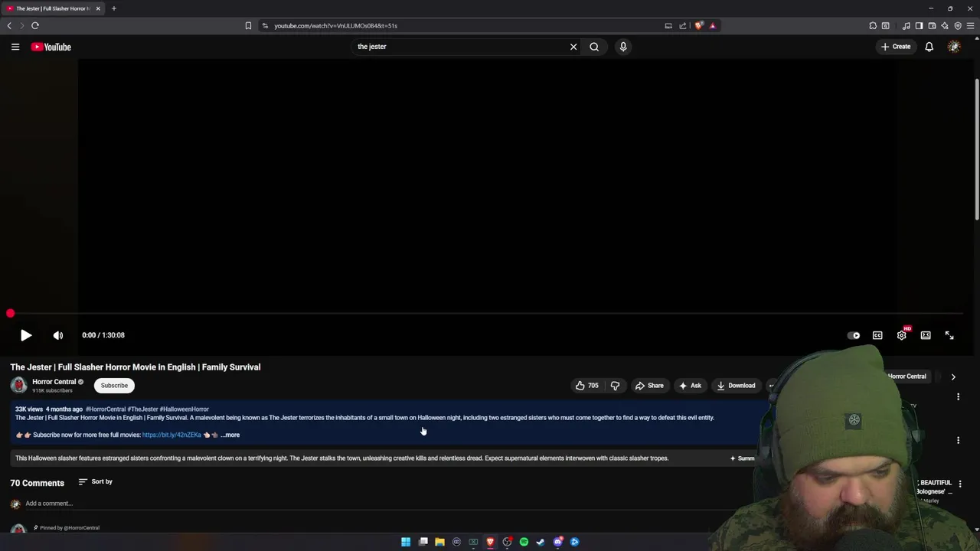Toggle the browser sidebar panel

(x=920, y=25)
